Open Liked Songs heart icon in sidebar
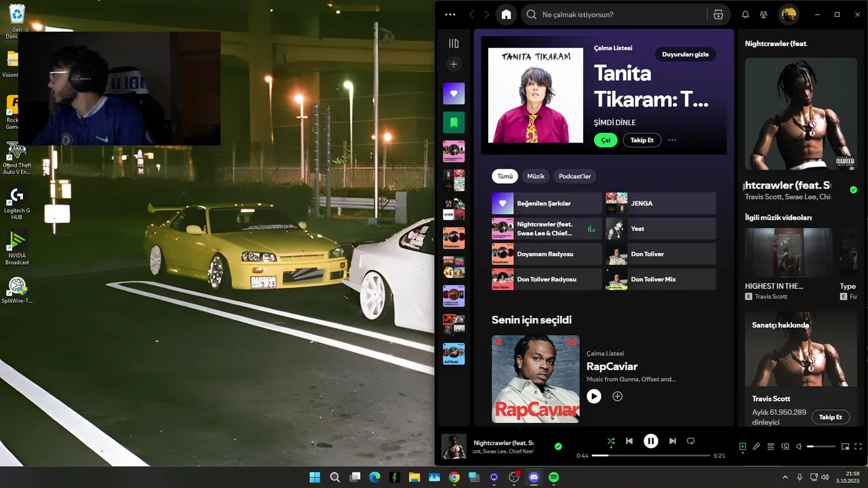 454,94
